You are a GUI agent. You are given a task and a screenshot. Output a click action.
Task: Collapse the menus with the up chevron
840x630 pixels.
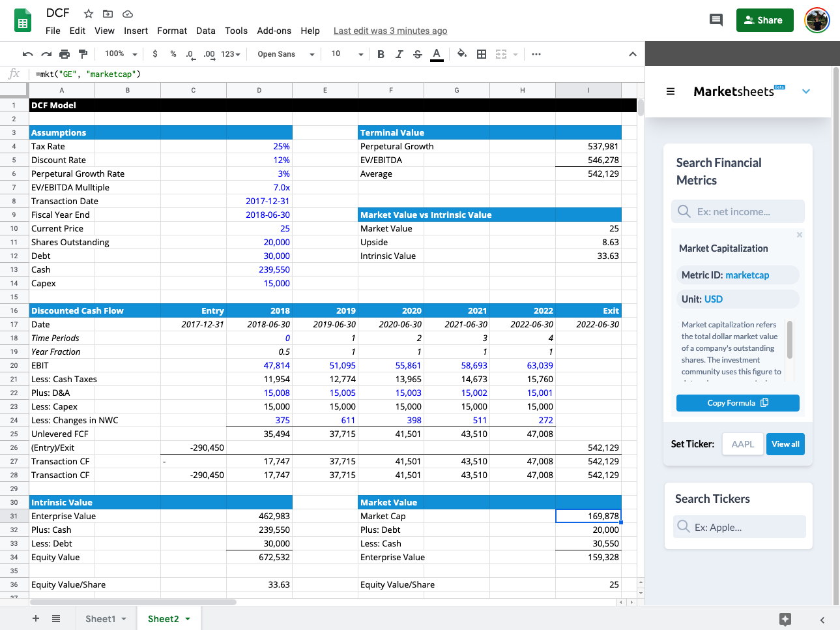point(633,54)
